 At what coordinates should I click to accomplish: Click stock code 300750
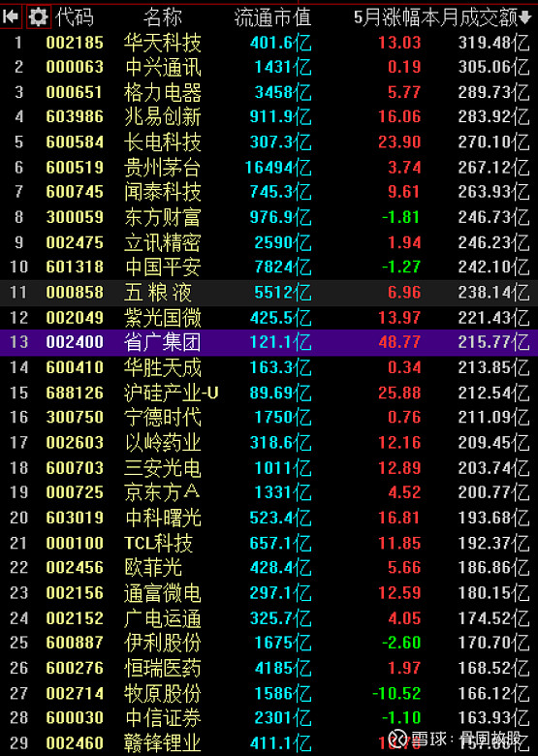click(75, 417)
